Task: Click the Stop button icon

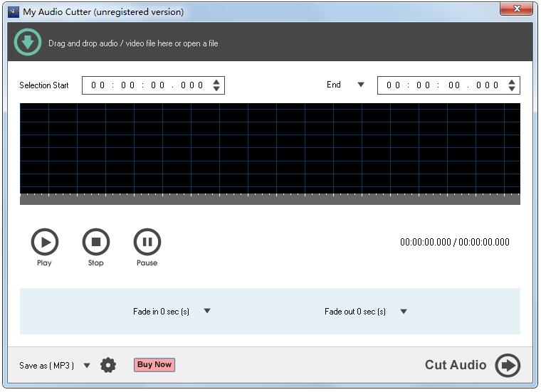Action: (96, 242)
